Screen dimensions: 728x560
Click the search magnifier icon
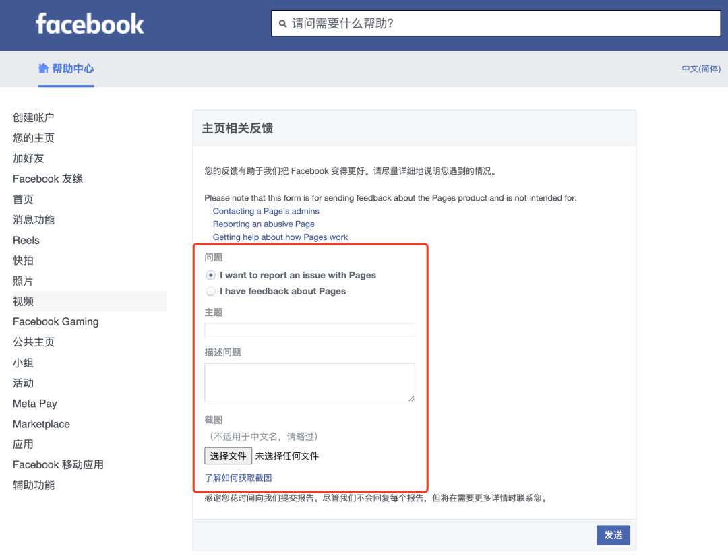tap(282, 23)
